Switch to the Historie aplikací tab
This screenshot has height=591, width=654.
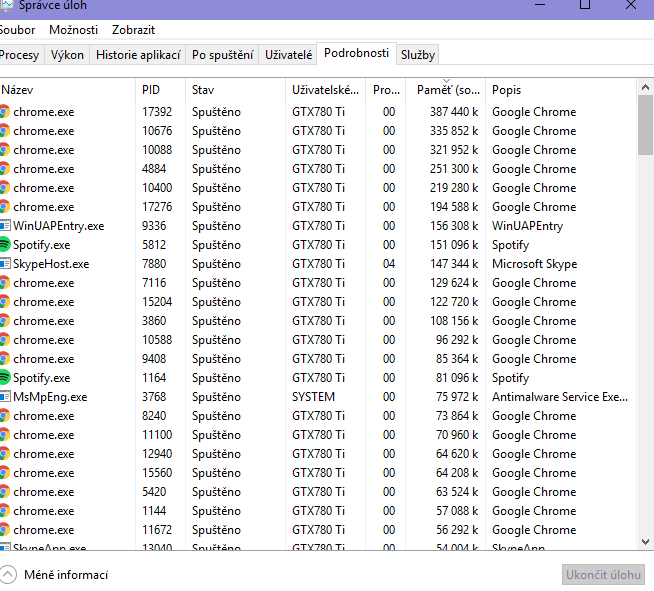(138, 55)
